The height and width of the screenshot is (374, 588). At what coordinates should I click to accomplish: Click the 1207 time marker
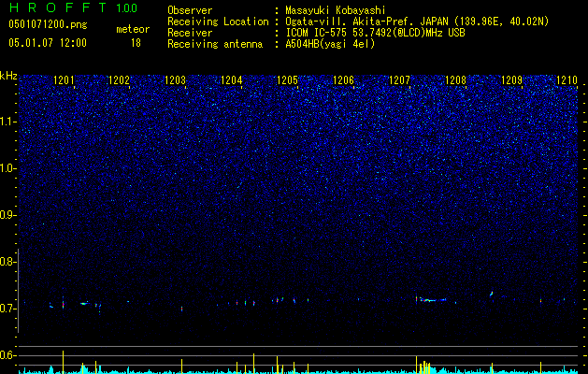pyautogui.click(x=400, y=79)
